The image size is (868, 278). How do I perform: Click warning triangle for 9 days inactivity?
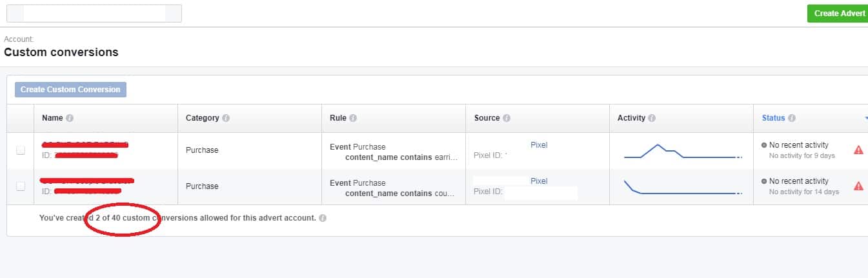[x=858, y=150]
